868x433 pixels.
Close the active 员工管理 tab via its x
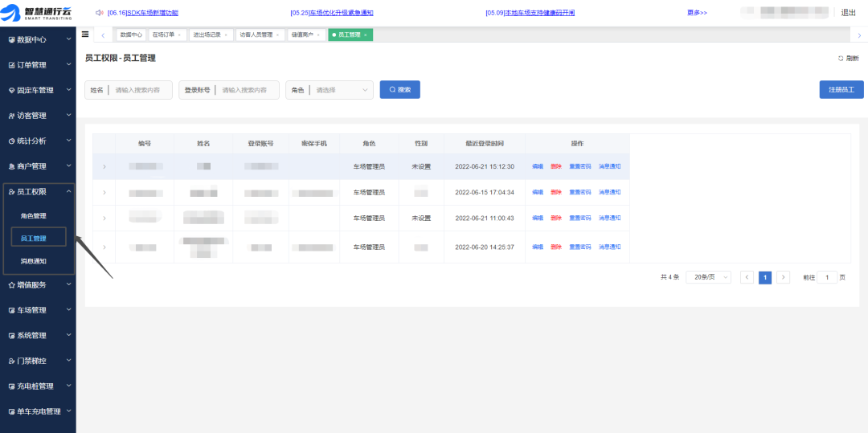(x=366, y=35)
